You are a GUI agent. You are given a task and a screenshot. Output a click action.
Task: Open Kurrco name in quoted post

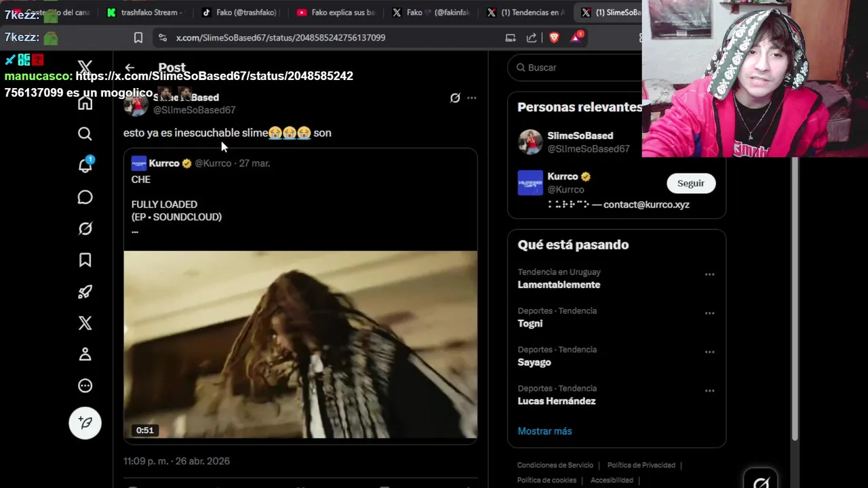click(x=164, y=163)
